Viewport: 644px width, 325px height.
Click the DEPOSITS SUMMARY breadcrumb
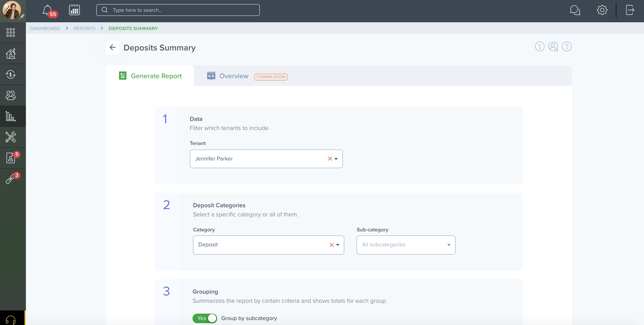(x=133, y=28)
